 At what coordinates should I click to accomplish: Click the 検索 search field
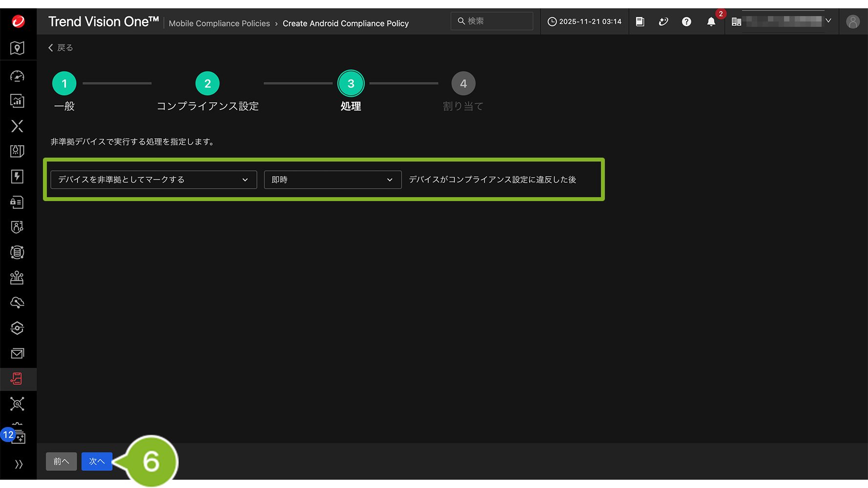pos(492,21)
